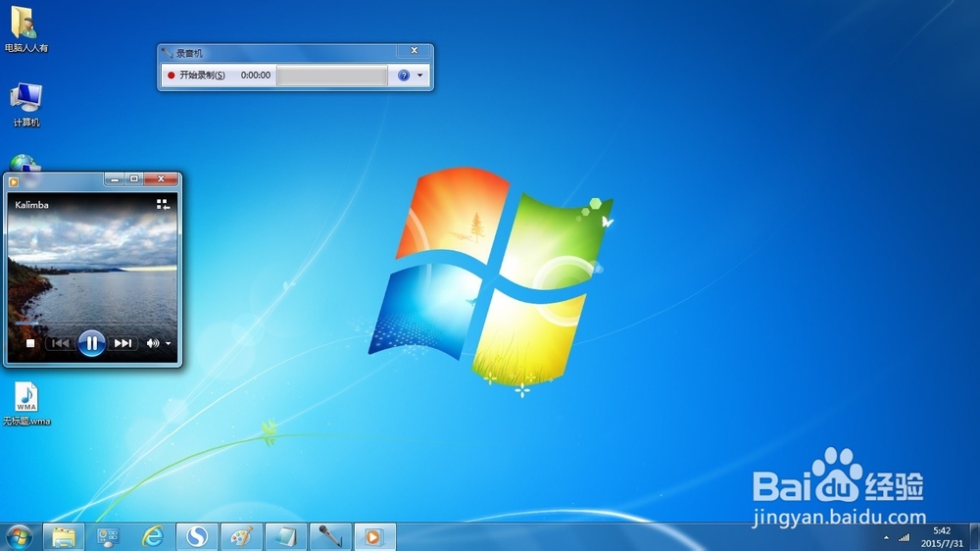980x551 pixels.
Task: Select the 电脑人人有 user folder icon
Action: (25, 29)
